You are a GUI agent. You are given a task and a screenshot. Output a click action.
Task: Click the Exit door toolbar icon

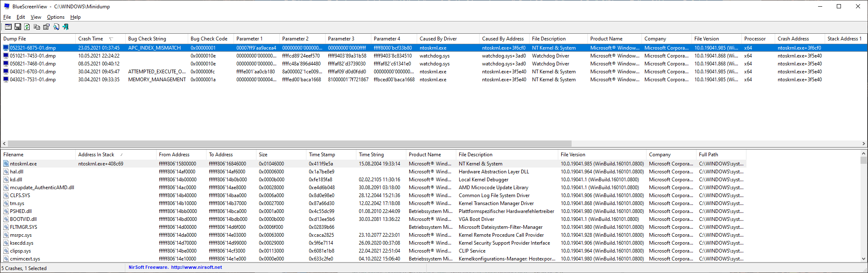pyautogui.click(x=65, y=27)
